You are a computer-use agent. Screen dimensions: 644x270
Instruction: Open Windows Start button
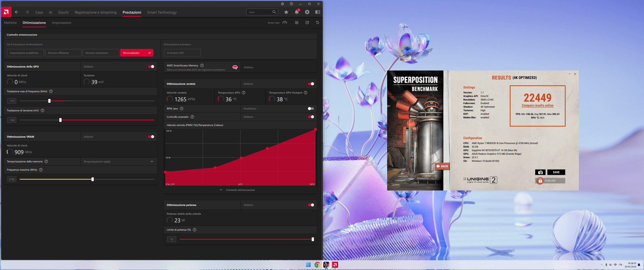tap(308, 265)
